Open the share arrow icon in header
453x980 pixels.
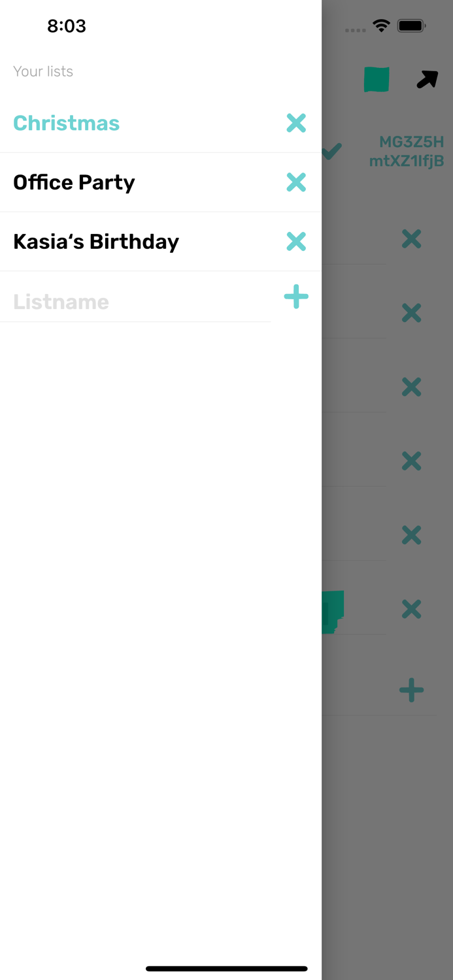(x=427, y=80)
